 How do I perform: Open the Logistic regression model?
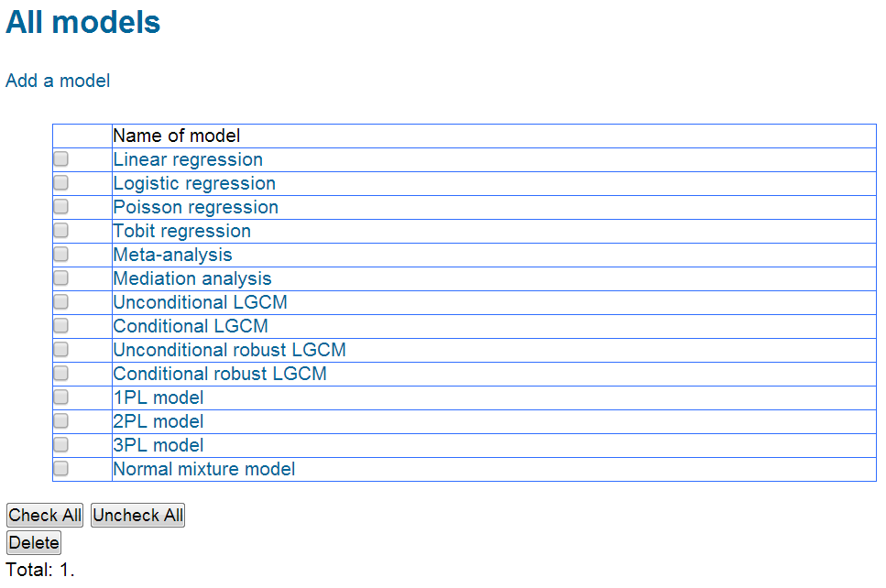coord(194,183)
